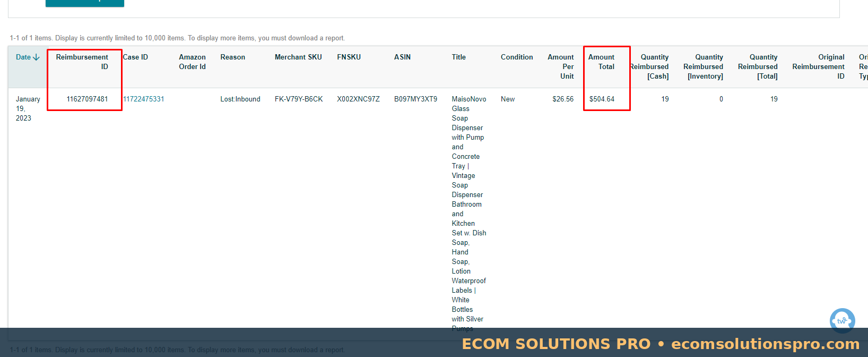The height and width of the screenshot is (357, 868).
Task: Click the Quantity Reimbursed [Inventory] header
Action: click(x=704, y=66)
